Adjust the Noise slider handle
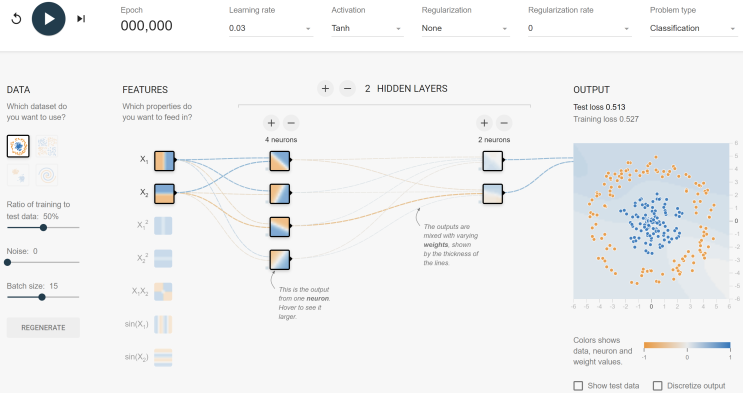Viewport: 743px width, 393px height. point(8,262)
